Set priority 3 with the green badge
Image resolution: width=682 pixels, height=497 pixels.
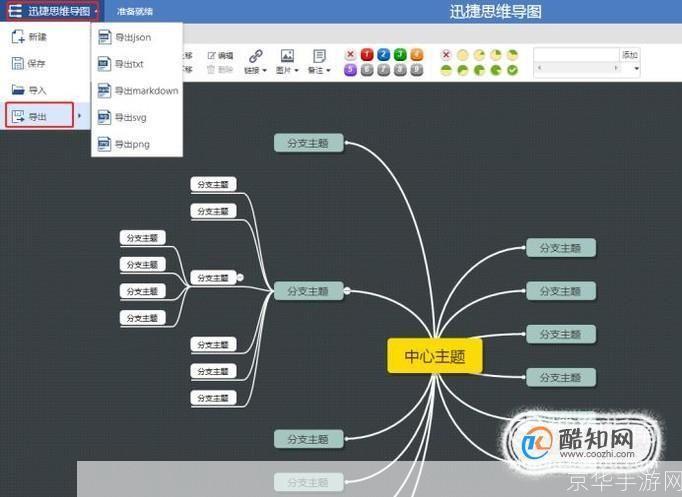coord(400,55)
